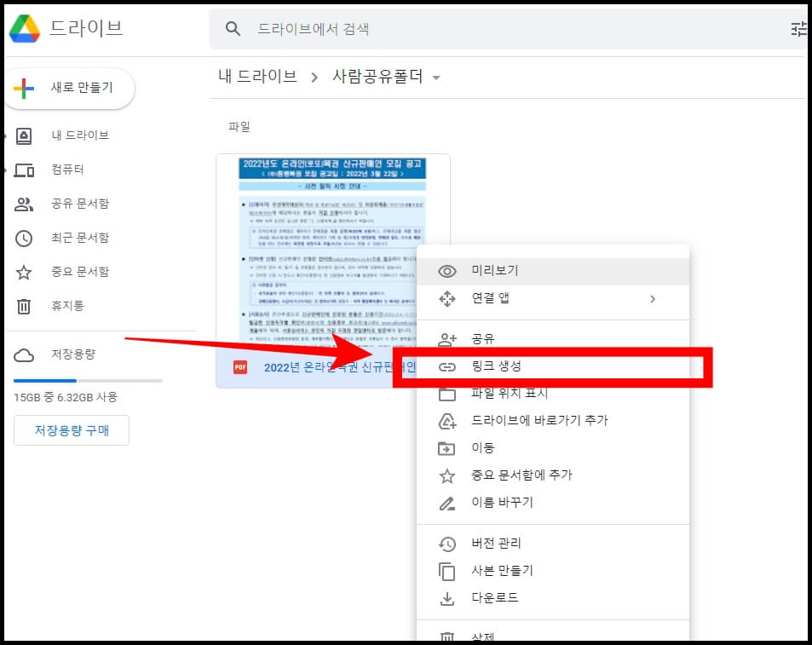
Task: Select 다운로드 to download the file
Action: pyautogui.click(x=494, y=598)
